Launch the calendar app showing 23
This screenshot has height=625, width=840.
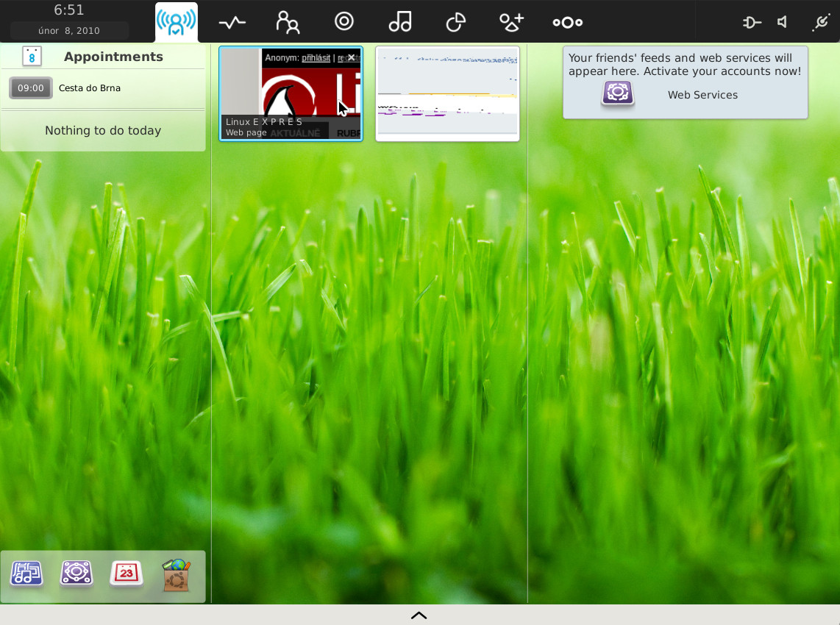[x=126, y=574]
